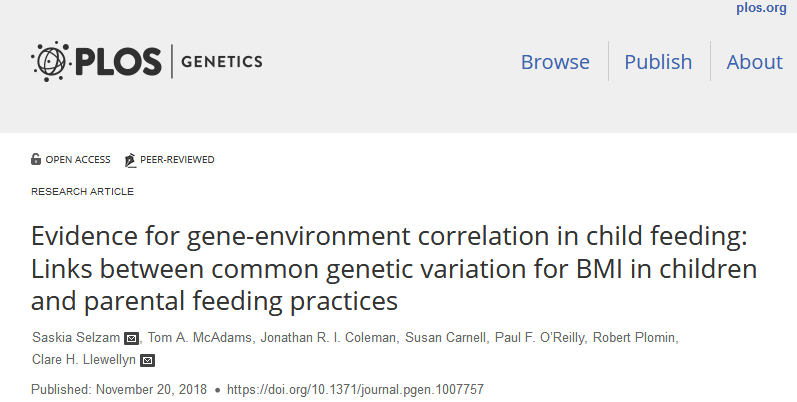Click the open access padlock icon
The width and height of the screenshot is (797, 402).
pyautogui.click(x=36, y=159)
